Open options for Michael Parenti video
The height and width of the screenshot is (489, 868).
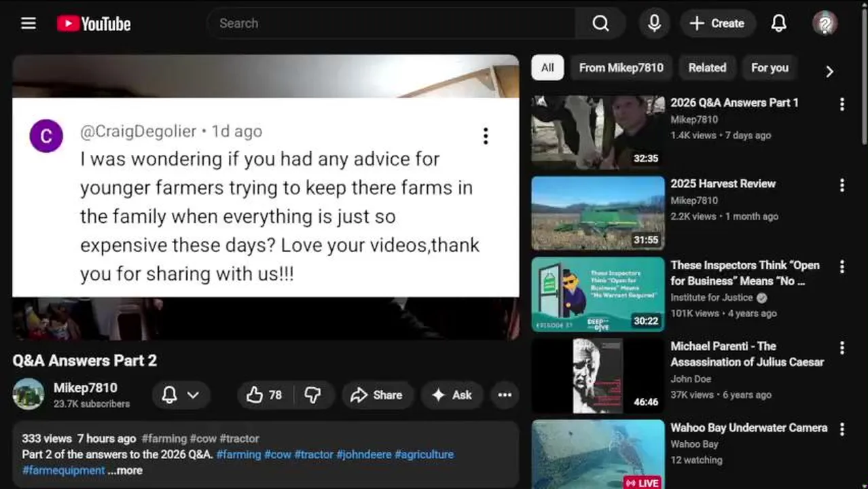[842, 347]
